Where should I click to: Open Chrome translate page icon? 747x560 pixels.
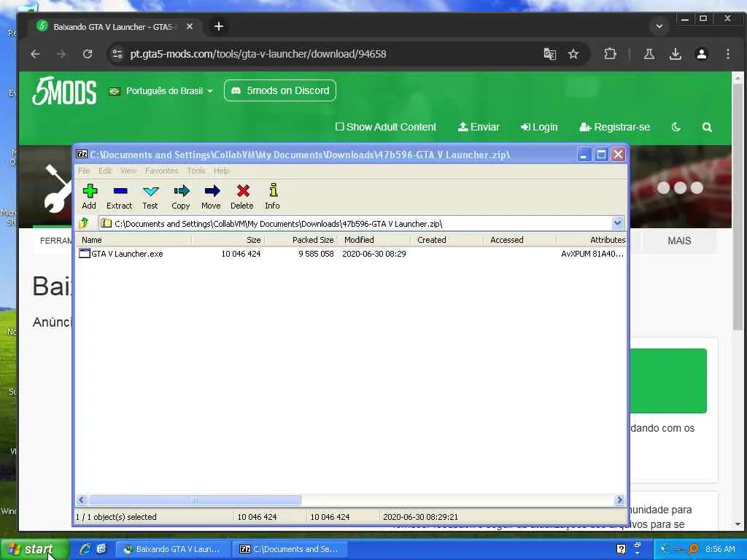pos(550,54)
